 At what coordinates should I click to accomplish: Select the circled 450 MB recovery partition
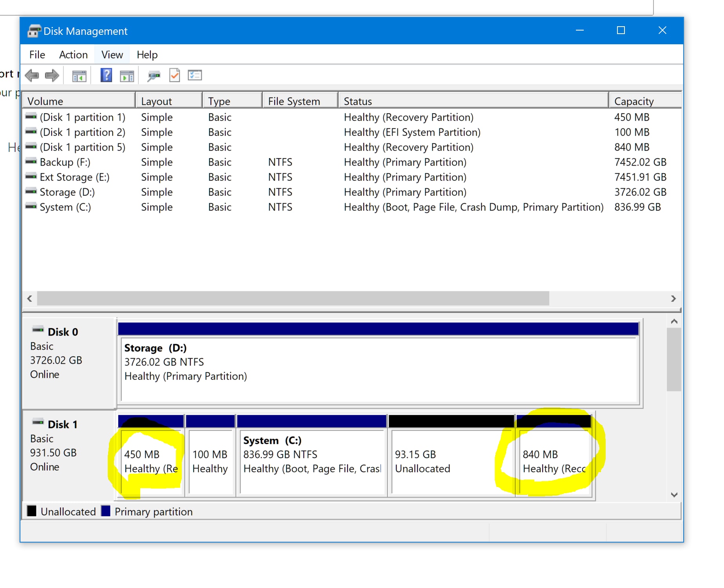pos(151,462)
